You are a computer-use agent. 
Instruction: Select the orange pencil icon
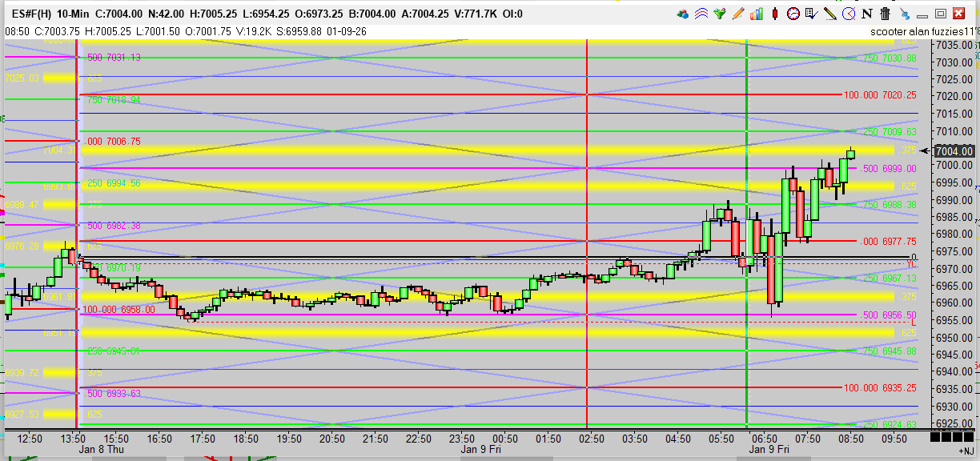(x=737, y=14)
